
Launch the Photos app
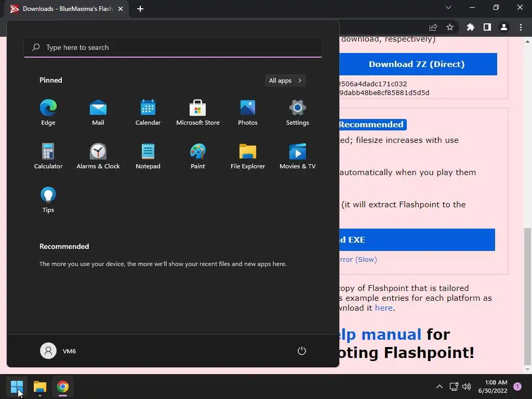coord(248,113)
